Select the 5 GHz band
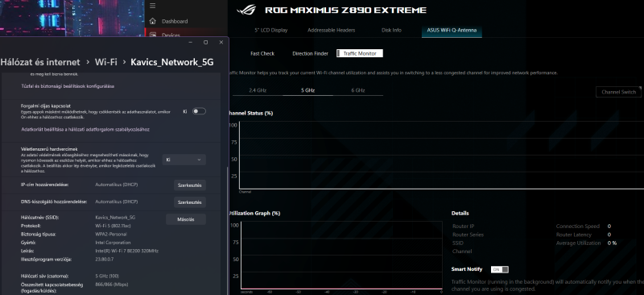This screenshot has width=644, height=295. [x=308, y=90]
